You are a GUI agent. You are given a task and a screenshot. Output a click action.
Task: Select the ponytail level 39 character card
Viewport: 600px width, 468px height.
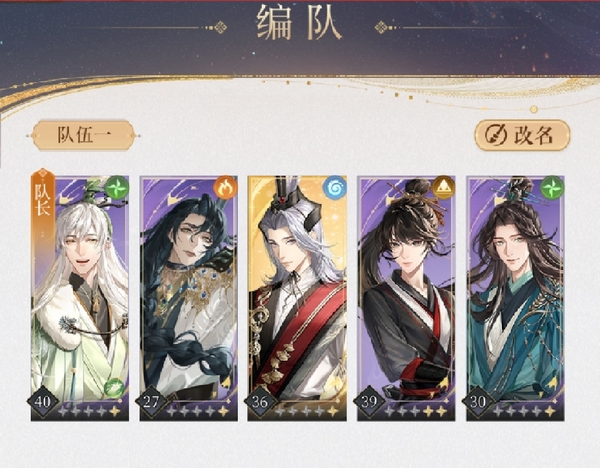pyautogui.click(x=406, y=298)
